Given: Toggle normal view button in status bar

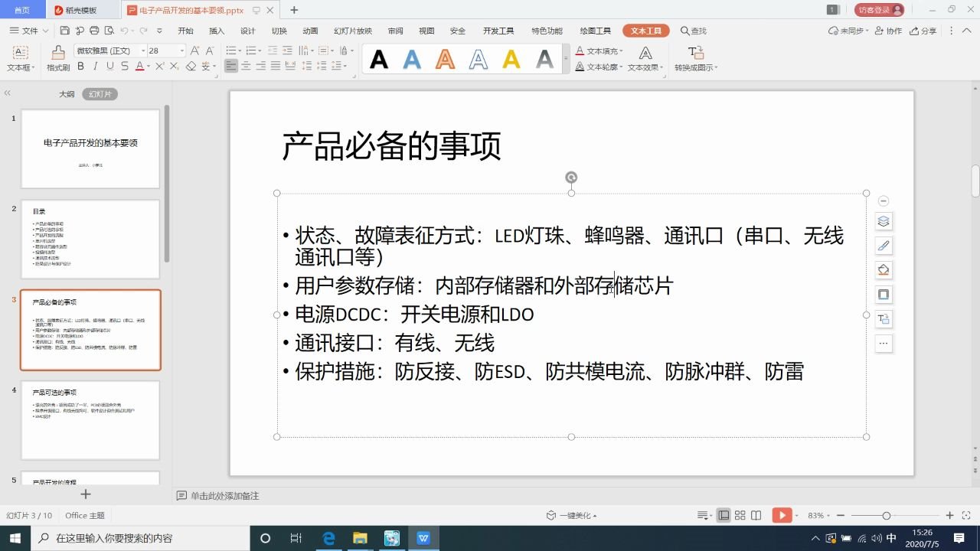Looking at the screenshot, I should tap(724, 515).
